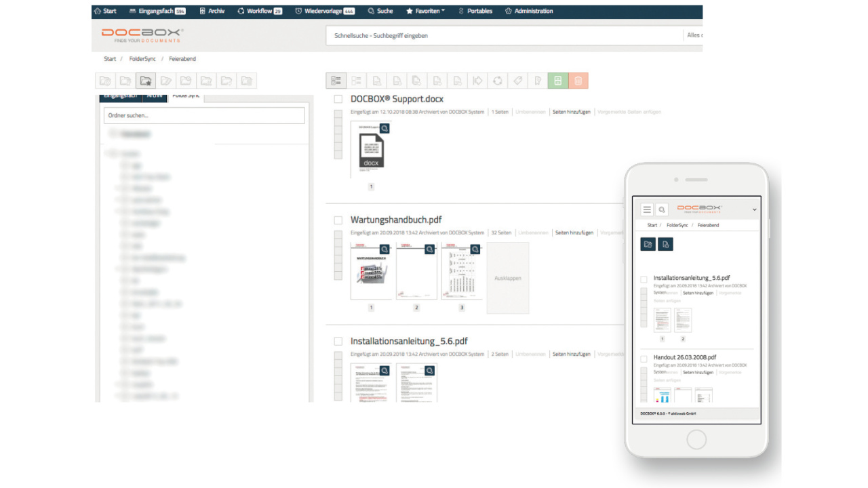Open Wartungshandbuch.pdf page 1 thumbnail
The image size is (868, 488).
(371, 271)
